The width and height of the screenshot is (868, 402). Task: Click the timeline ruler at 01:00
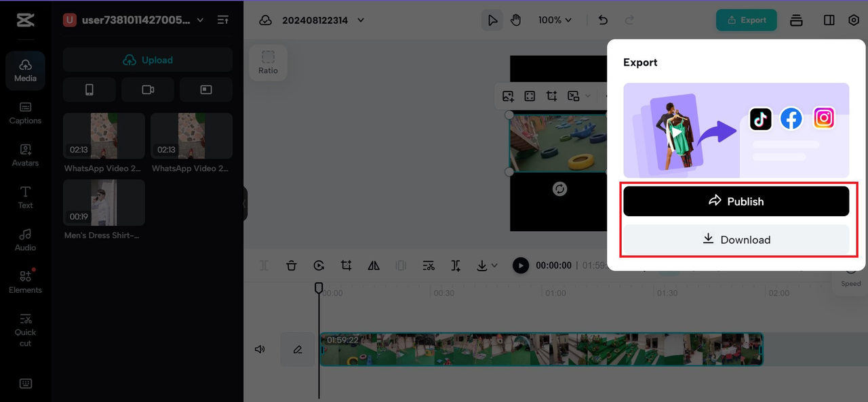555,293
